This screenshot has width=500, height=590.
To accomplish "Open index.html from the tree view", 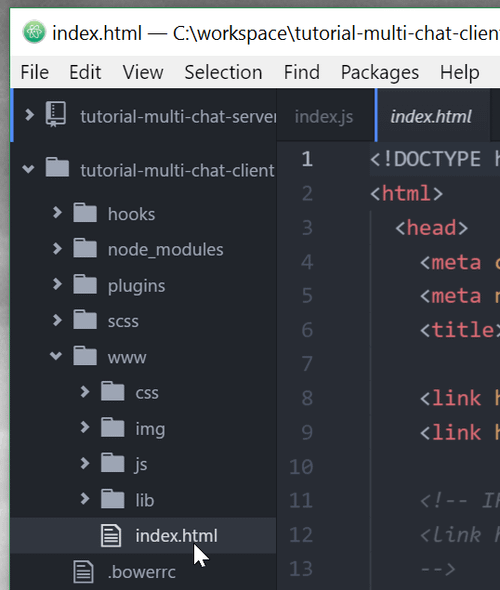I will [x=176, y=536].
